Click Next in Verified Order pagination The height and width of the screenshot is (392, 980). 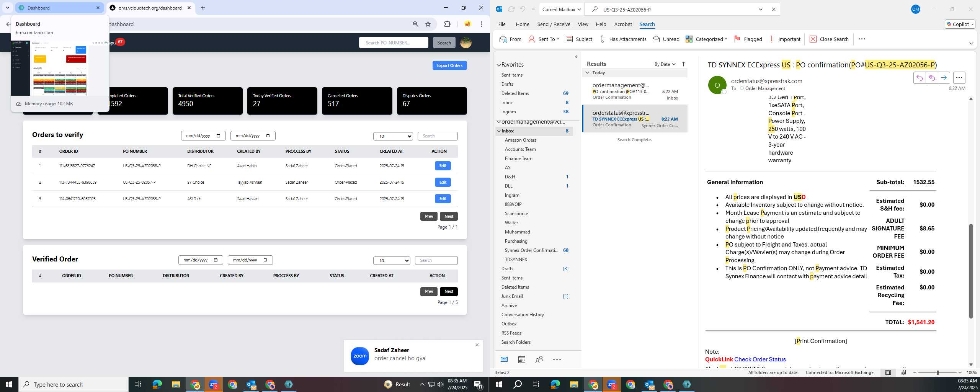[449, 291]
